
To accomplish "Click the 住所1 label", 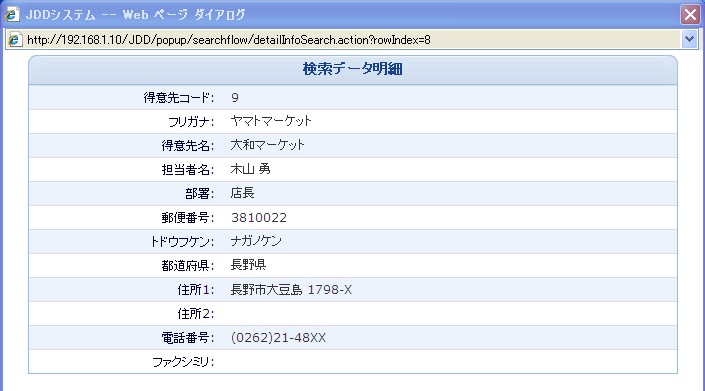I will [196, 290].
